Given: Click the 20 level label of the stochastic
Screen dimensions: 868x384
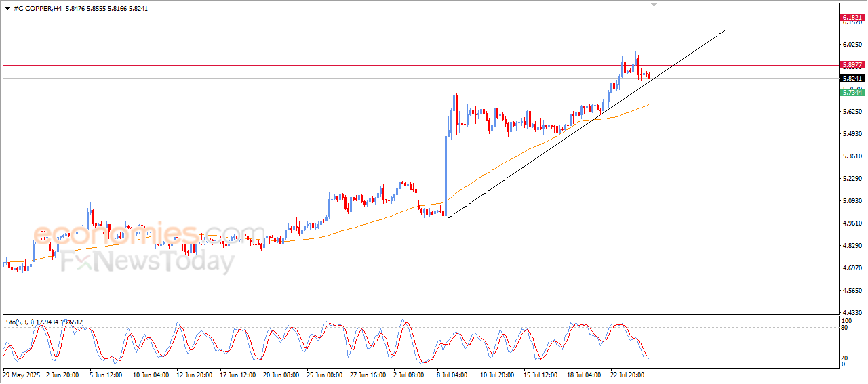Looking at the screenshot, I should pyautogui.click(x=845, y=358).
